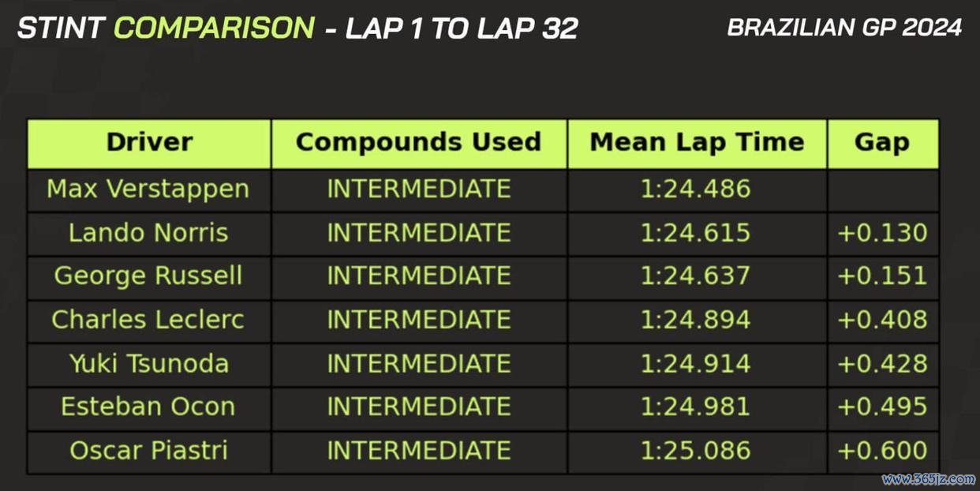Select the +0.408 gap cell

(882, 320)
